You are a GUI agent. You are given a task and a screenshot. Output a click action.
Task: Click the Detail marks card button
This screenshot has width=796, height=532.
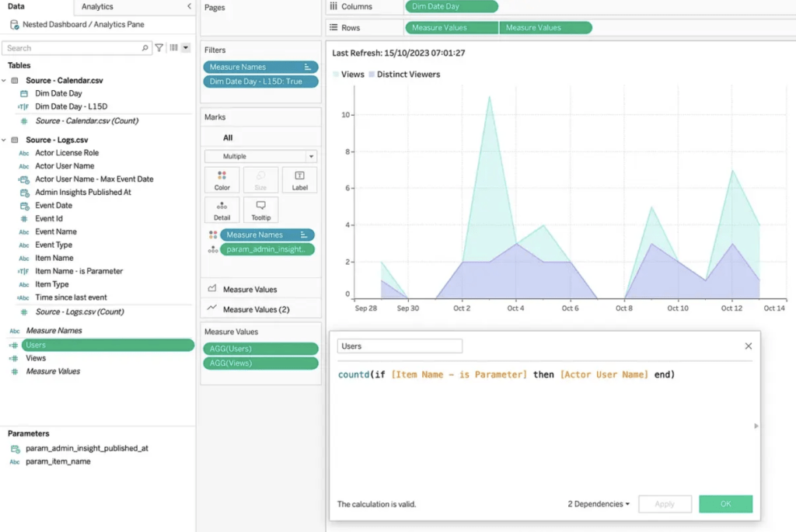point(222,210)
